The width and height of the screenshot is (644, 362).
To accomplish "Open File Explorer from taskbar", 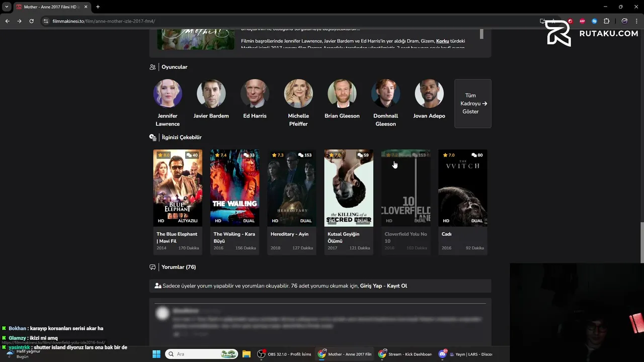I will pos(246,354).
